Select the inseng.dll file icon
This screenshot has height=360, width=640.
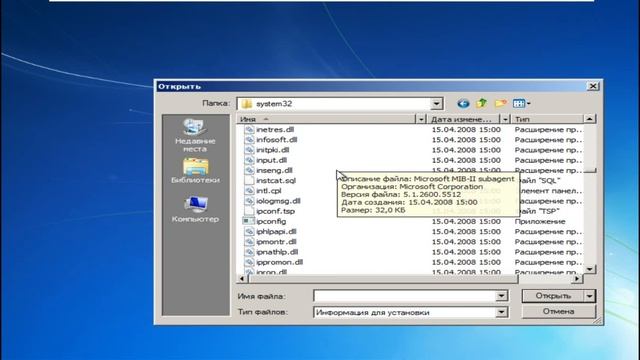(249, 170)
